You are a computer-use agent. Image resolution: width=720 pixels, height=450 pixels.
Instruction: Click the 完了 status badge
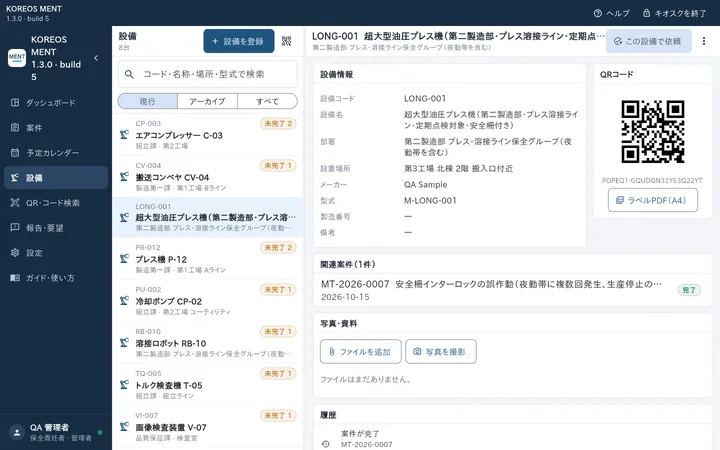[x=689, y=290]
